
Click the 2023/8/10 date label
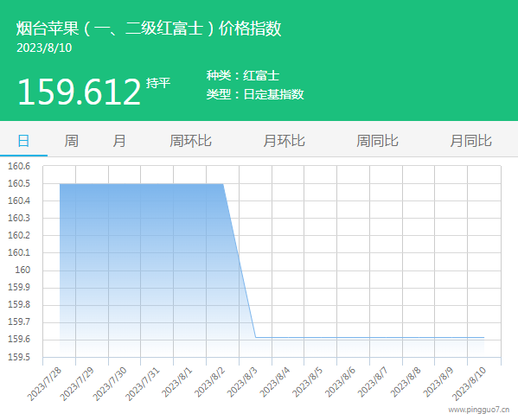[x=469, y=384]
